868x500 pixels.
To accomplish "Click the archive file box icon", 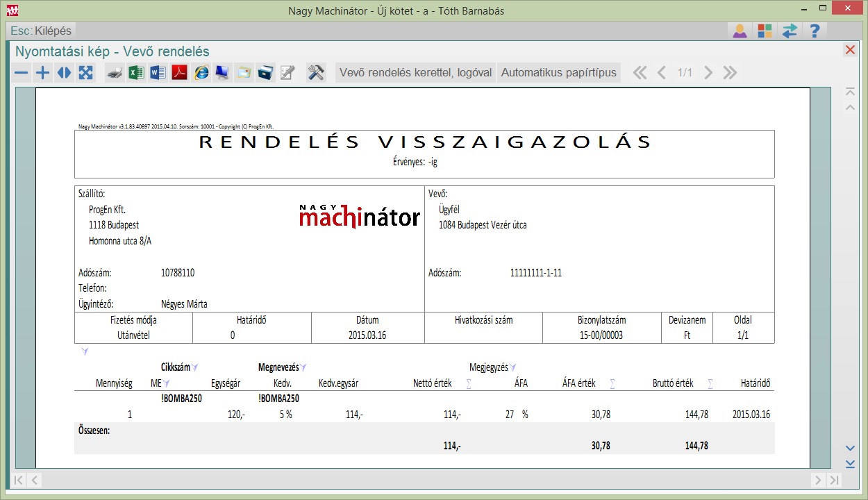I will pos(265,73).
